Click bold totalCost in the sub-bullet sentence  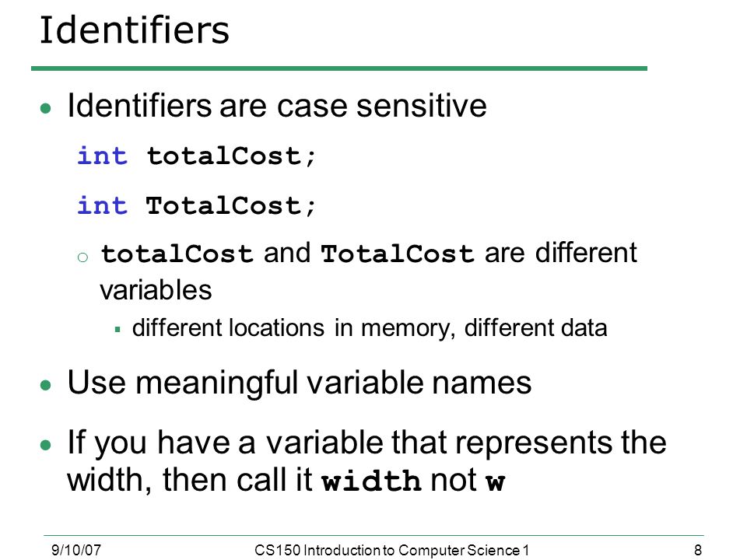pos(177,254)
